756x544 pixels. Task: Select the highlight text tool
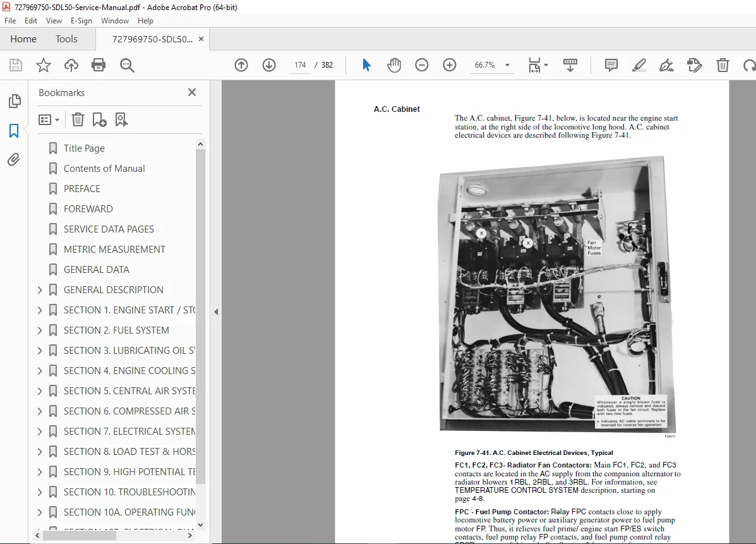(639, 65)
